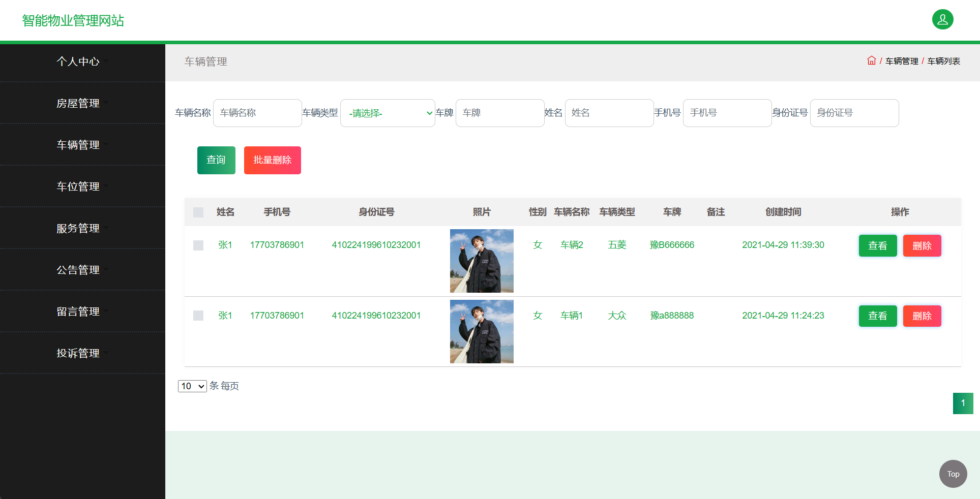The height and width of the screenshot is (499, 980).
Task: Click pagination page number 1
Action: pos(963,403)
